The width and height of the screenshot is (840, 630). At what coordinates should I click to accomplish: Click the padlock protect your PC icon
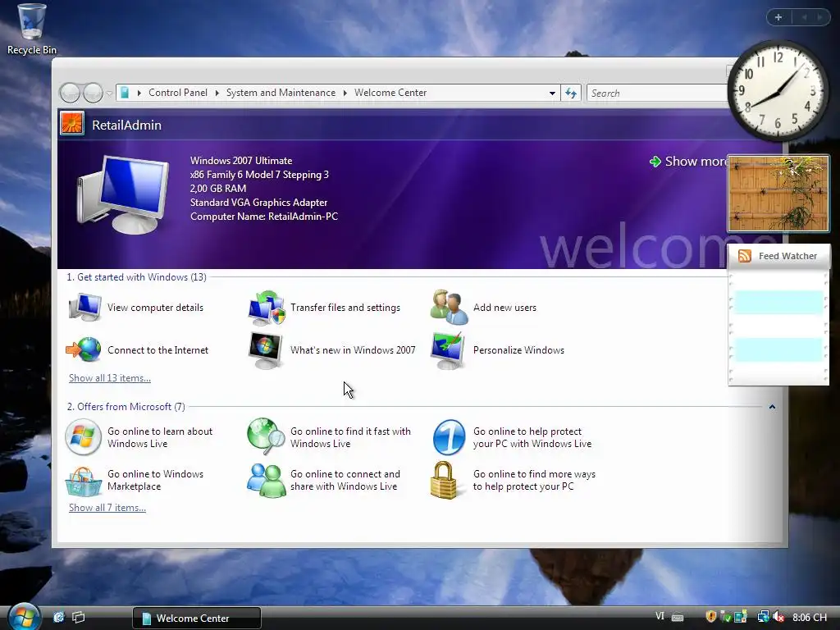point(444,481)
